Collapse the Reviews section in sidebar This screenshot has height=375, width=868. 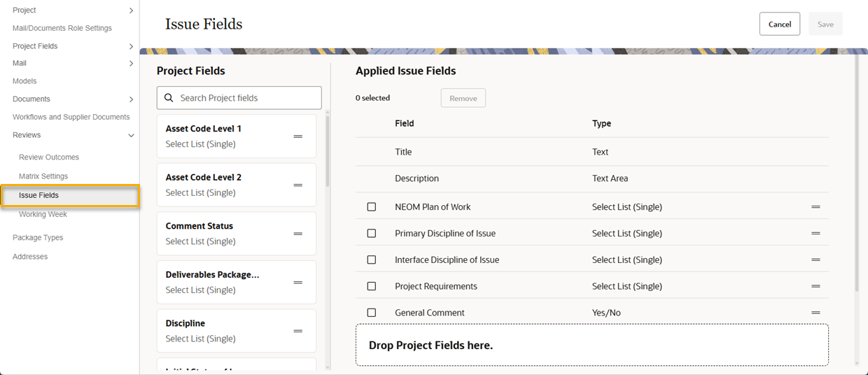coord(131,135)
